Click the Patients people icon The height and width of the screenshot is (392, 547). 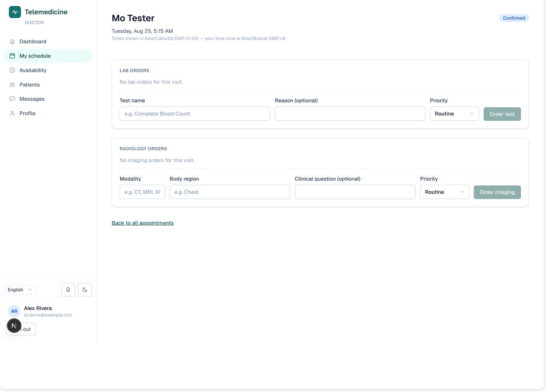click(12, 85)
